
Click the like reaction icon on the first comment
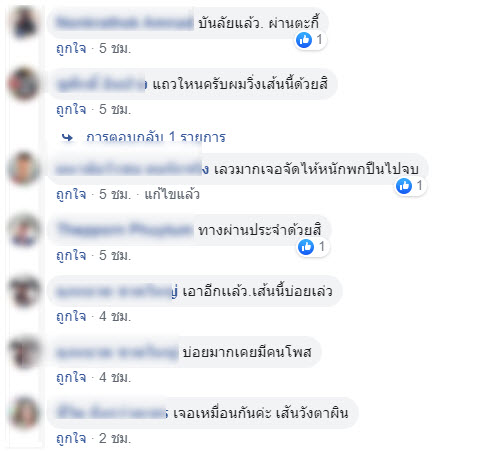click(304, 40)
